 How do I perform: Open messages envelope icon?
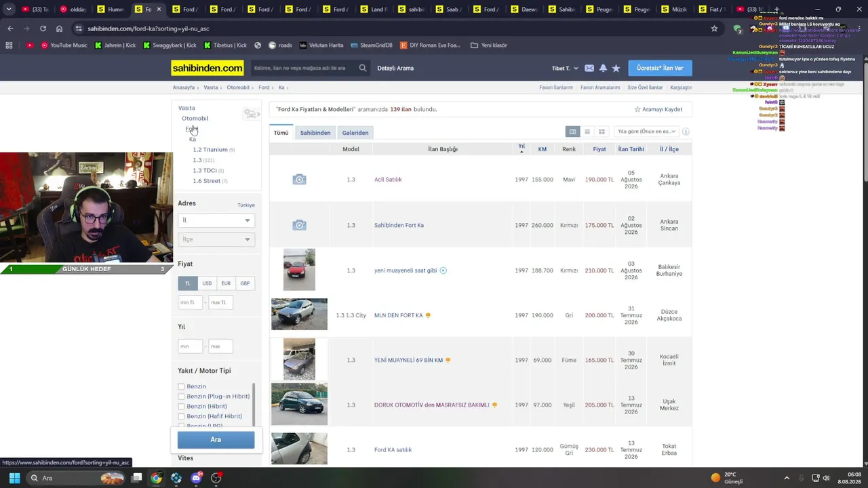coord(589,68)
